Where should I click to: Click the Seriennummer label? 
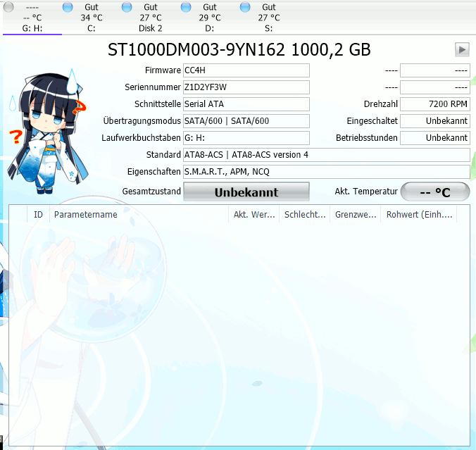point(153,87)
